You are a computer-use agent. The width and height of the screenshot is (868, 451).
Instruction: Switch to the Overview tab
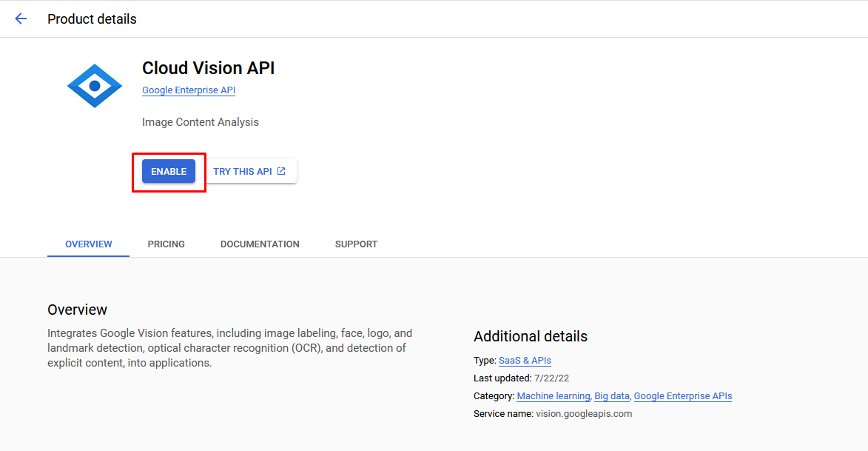tap(89, 244)
